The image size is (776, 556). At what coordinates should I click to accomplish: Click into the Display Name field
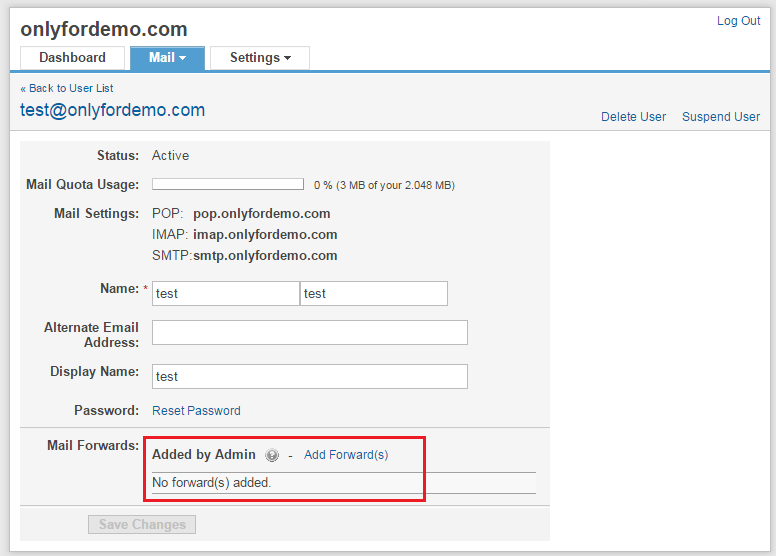coord(309,377)
